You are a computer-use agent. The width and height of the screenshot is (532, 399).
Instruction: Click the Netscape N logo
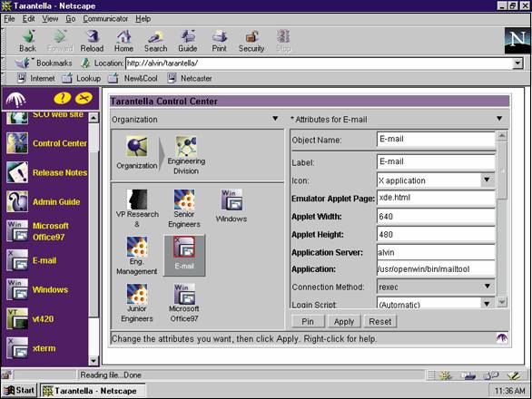(517, 41)
